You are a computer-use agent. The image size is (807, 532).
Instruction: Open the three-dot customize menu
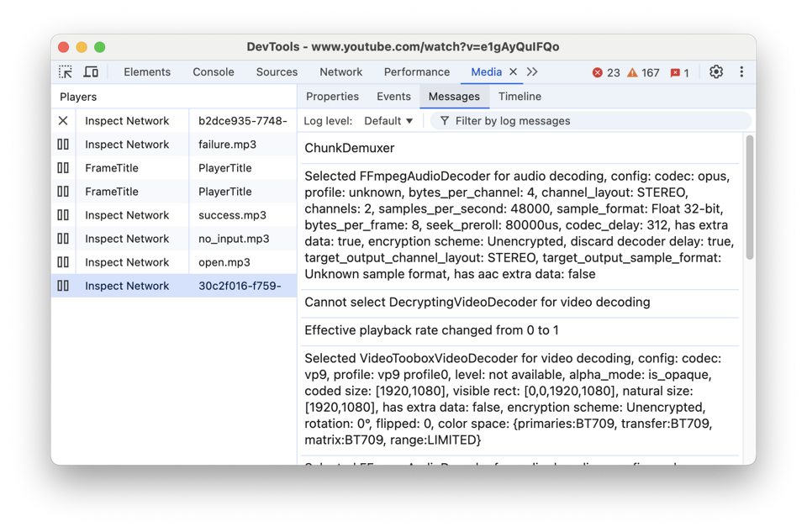tap(742, 71)
